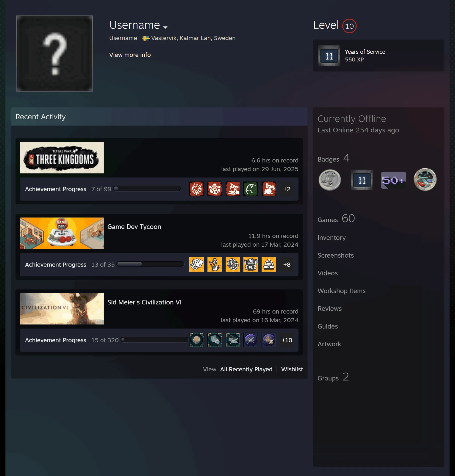Open the Three Kingdoms game thumbnail
455x476 pixels.
(x=62, y=157)
